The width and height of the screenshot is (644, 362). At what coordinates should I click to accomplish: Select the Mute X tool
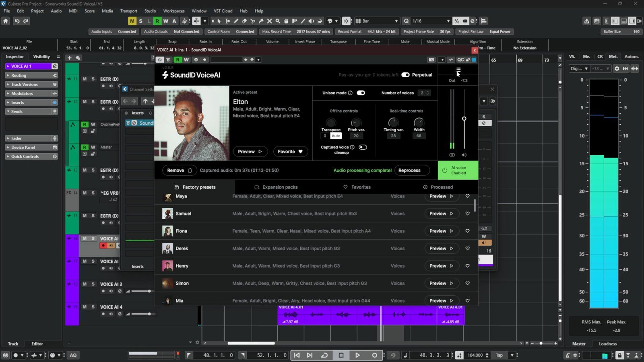pyautogui.click(x=270, y=21)
